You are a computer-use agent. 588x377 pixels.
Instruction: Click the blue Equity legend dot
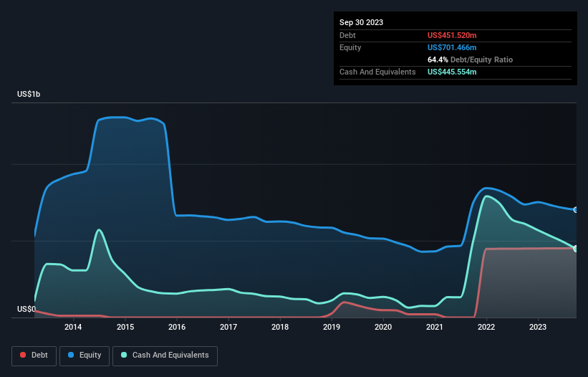[71, 355]
